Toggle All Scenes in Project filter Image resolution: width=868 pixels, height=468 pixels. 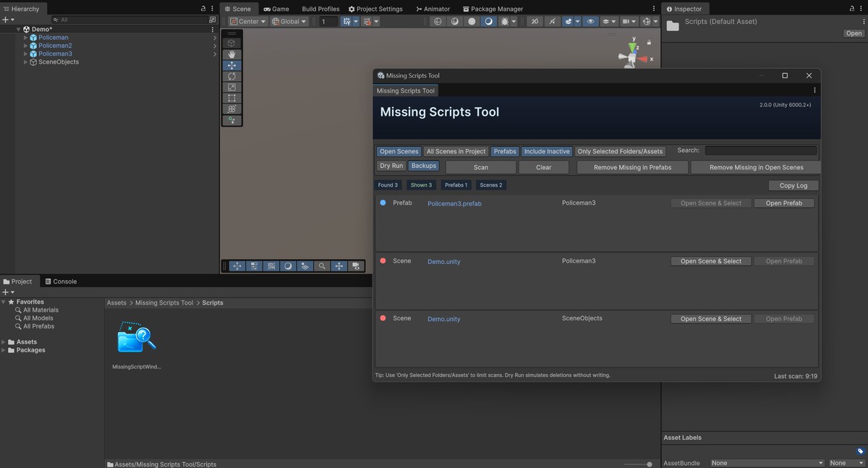456,151
